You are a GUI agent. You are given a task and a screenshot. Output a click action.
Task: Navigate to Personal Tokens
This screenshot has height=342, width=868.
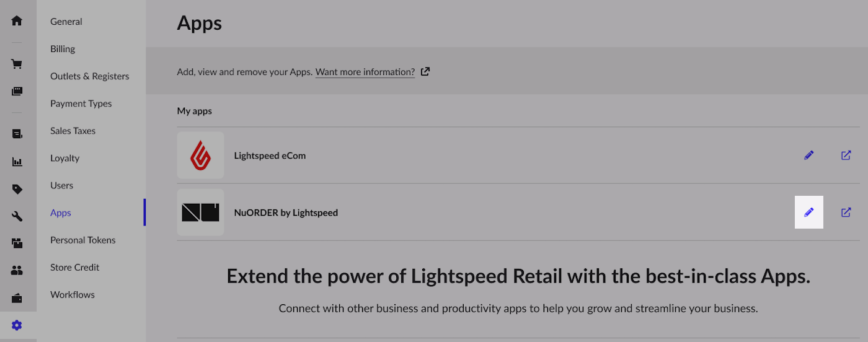tap(83, 240)
